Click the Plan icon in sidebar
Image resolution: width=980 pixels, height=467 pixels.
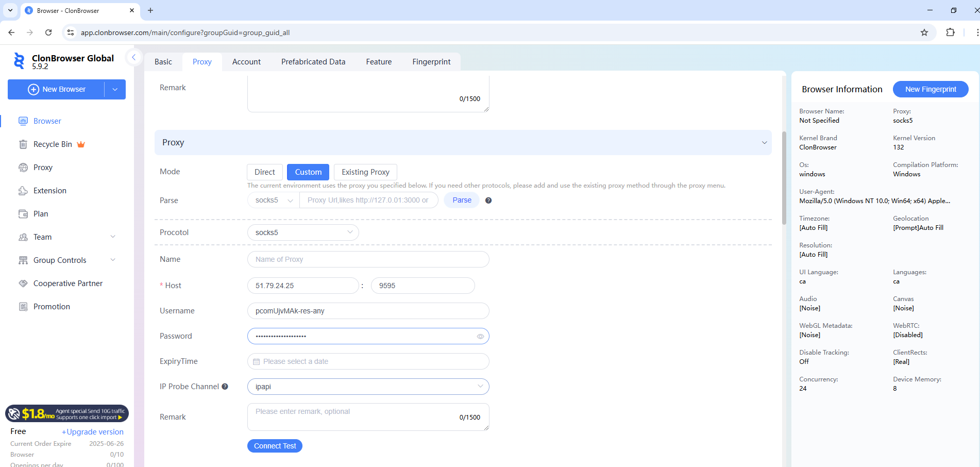point(23,214)
